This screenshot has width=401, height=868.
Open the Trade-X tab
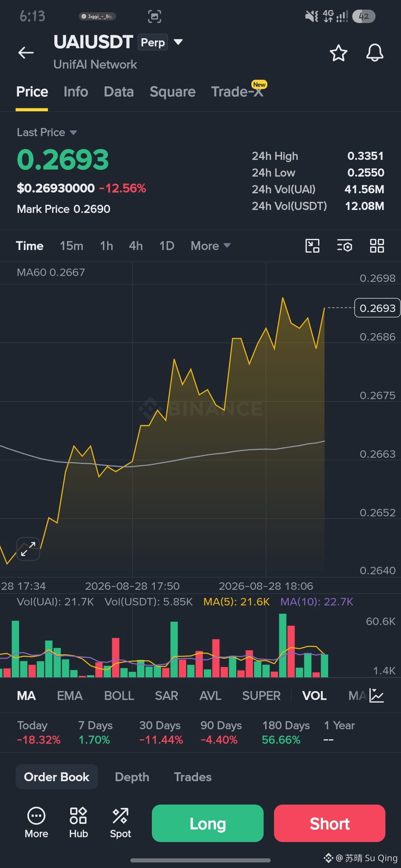pyautogui.click(x=238, y=92)
